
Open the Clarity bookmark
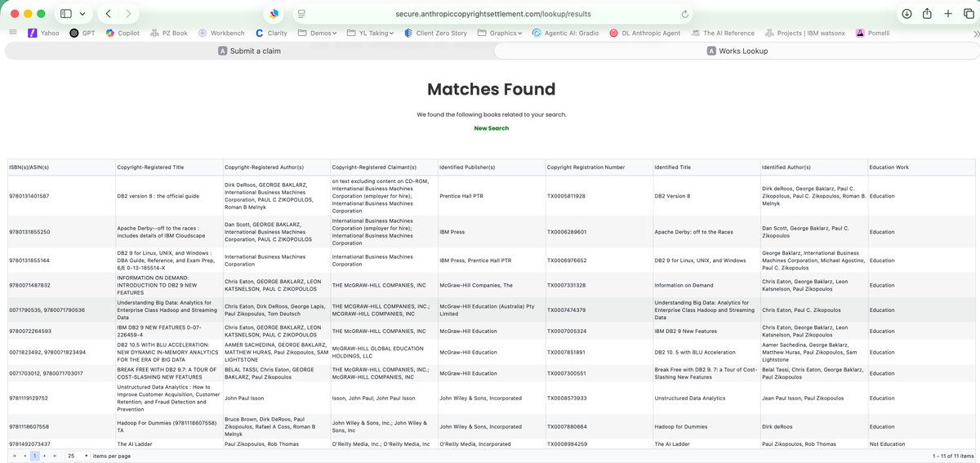click(271, 33)
